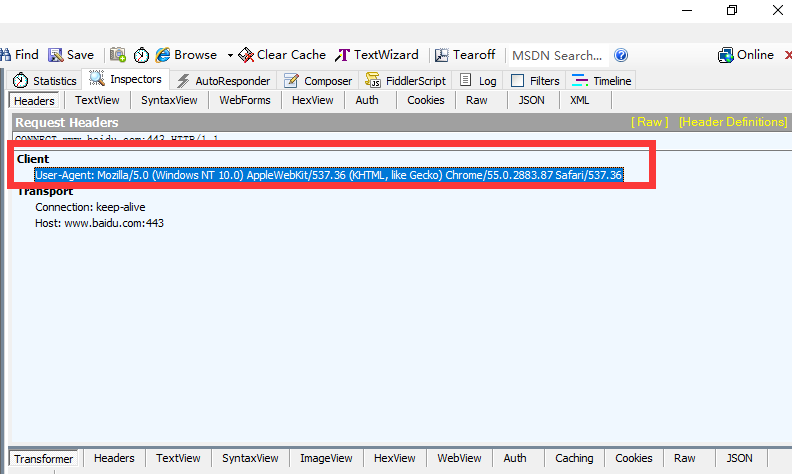Switch to the Statistics tab

point(45,81)
